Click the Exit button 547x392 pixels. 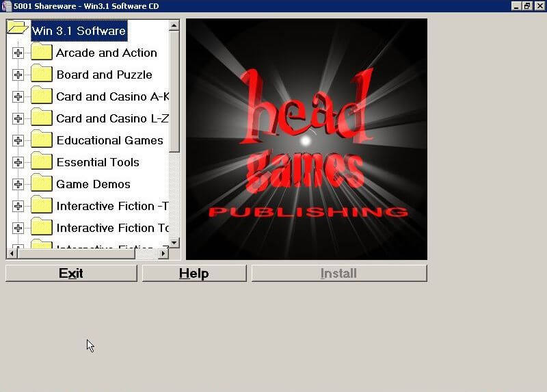tap(72, 274)
